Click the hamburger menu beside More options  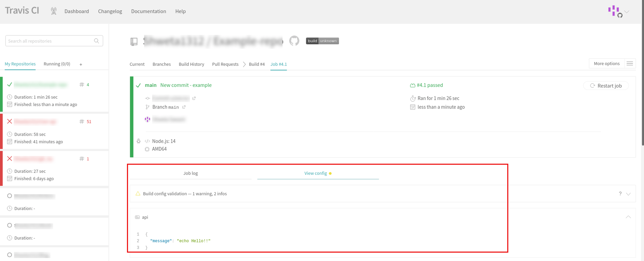tap(630, 64)
